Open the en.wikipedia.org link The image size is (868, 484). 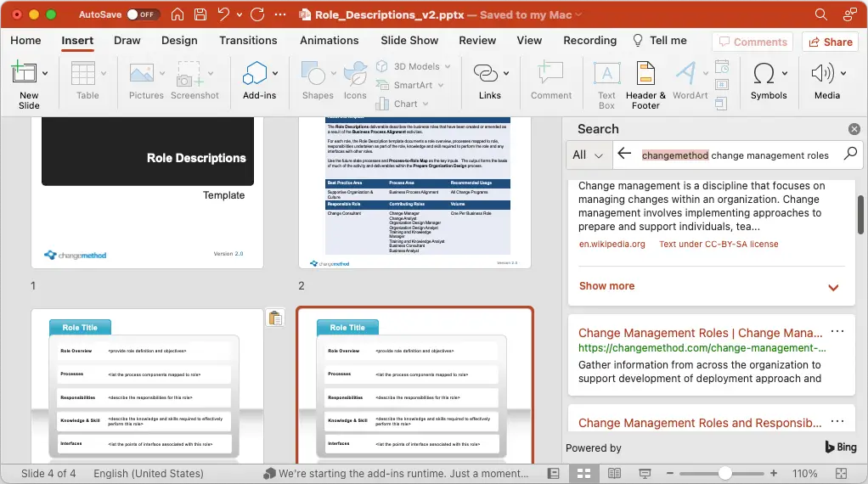click(612, 244)
